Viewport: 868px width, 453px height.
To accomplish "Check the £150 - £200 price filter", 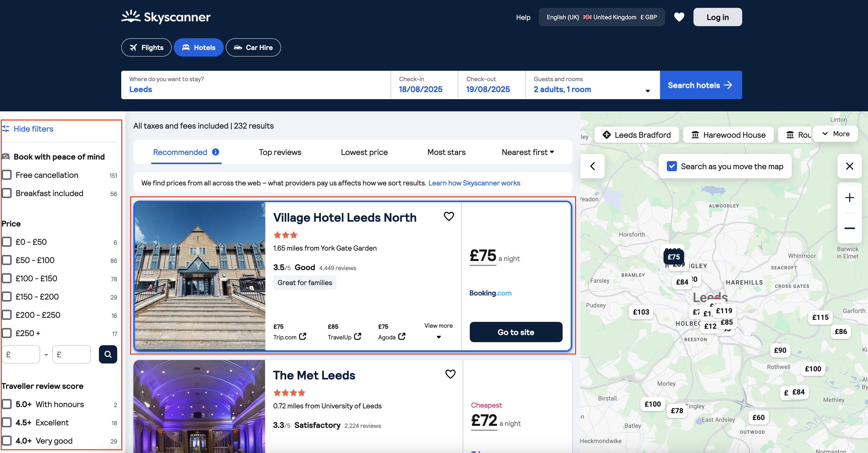I will tap(7, 297).
